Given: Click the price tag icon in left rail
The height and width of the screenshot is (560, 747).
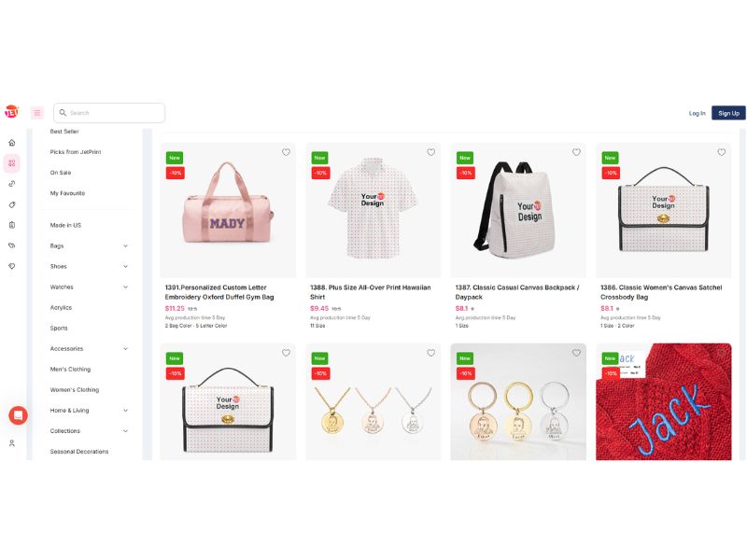Looking at the screenshot, I should (12, 204).
